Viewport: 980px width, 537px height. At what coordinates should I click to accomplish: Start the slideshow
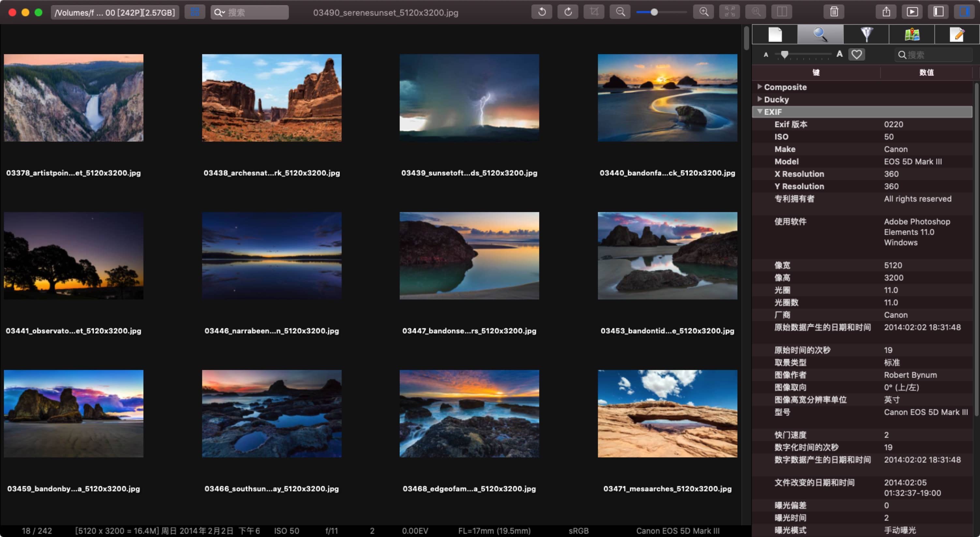(912, 12)
